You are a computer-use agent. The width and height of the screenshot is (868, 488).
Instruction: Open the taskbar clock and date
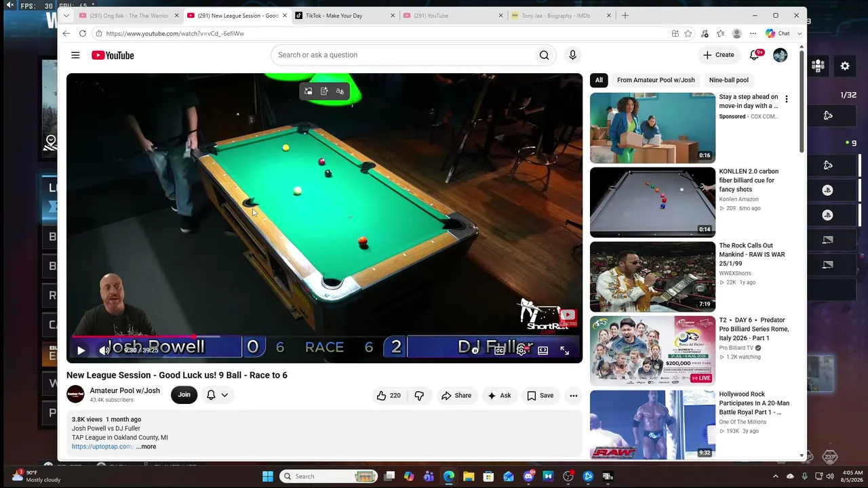[x=852, y=476]
